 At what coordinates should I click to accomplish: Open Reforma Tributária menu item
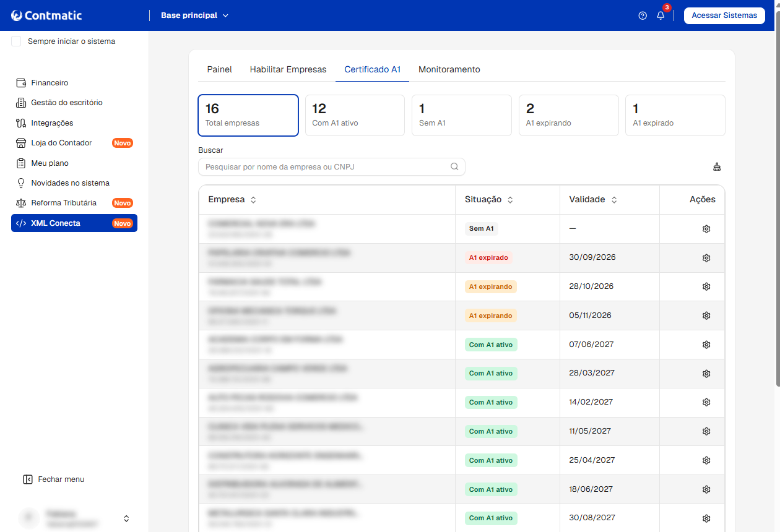74,203
